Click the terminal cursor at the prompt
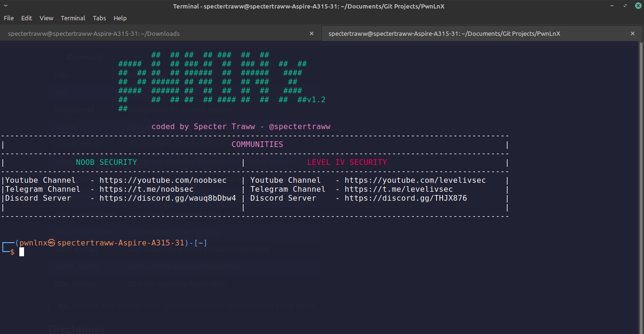644x334 pixels. tap(21, 252)
